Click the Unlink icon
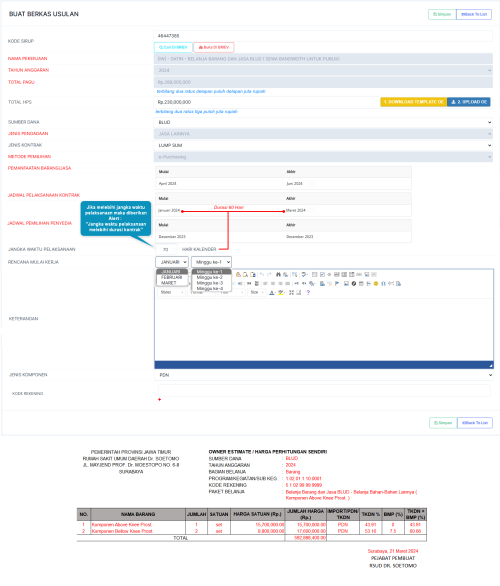500x586 pixels. (x=330, y=283)
